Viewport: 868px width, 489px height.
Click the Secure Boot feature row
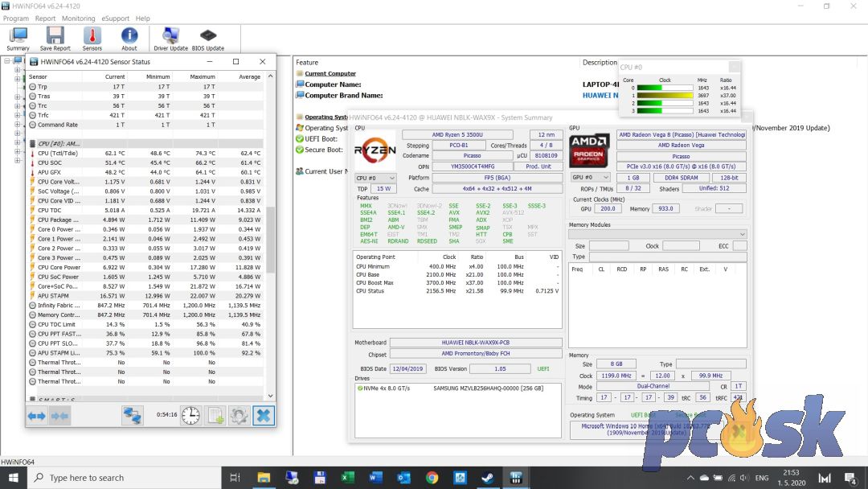[x=319, y=150]
